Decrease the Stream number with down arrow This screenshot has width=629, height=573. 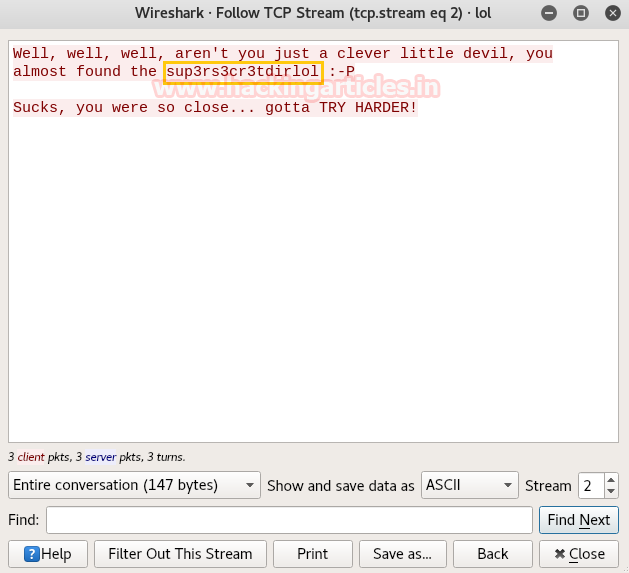(x=611, y=491)
